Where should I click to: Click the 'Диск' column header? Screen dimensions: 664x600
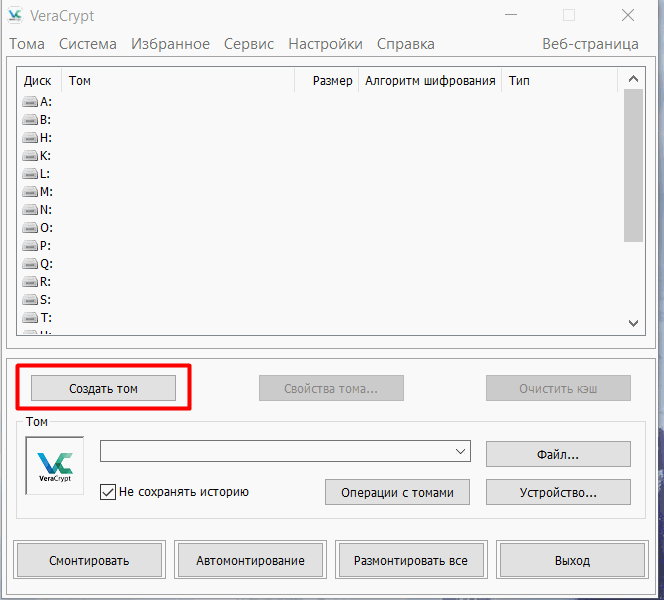(x=39, y=81)
